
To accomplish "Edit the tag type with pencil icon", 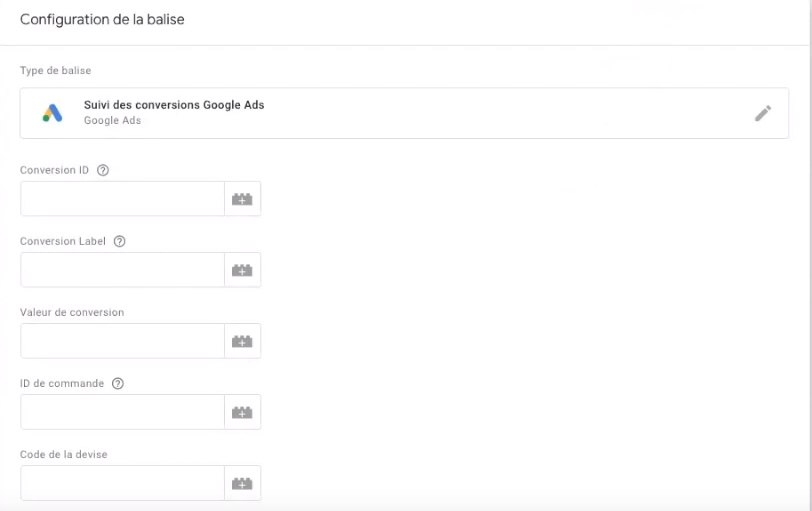I will click(x=762, y=113).
